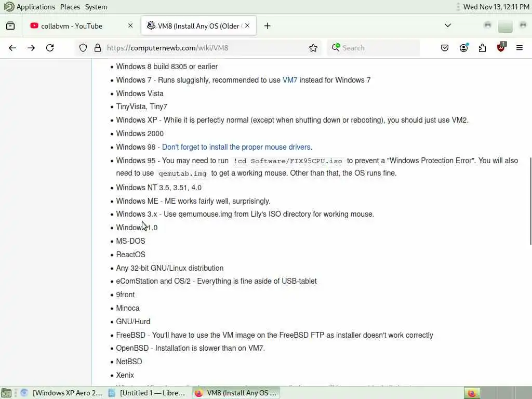Go forward one page

click(x=31, y=48)
